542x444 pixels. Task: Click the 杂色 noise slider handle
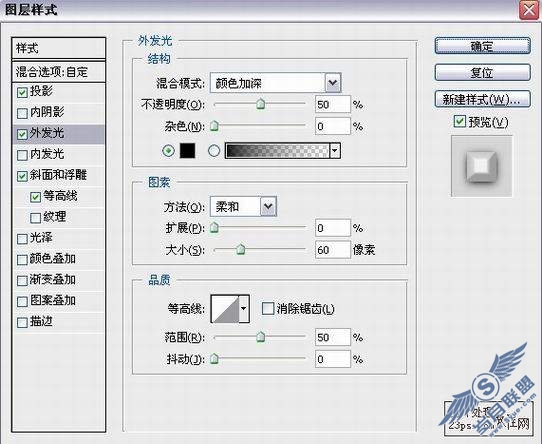click(x=214, y=126)
